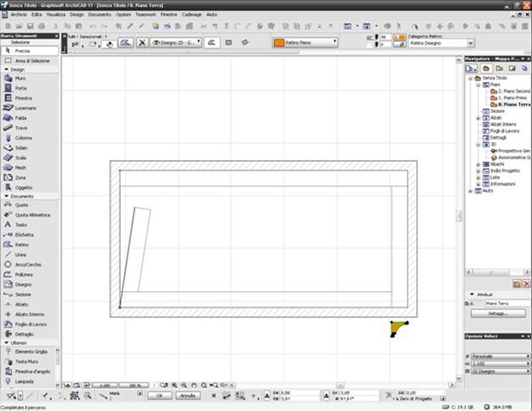Viewport: 532px width, 411px height.
Task: Click the Annulla button
Action: click(x=188, y=396)
